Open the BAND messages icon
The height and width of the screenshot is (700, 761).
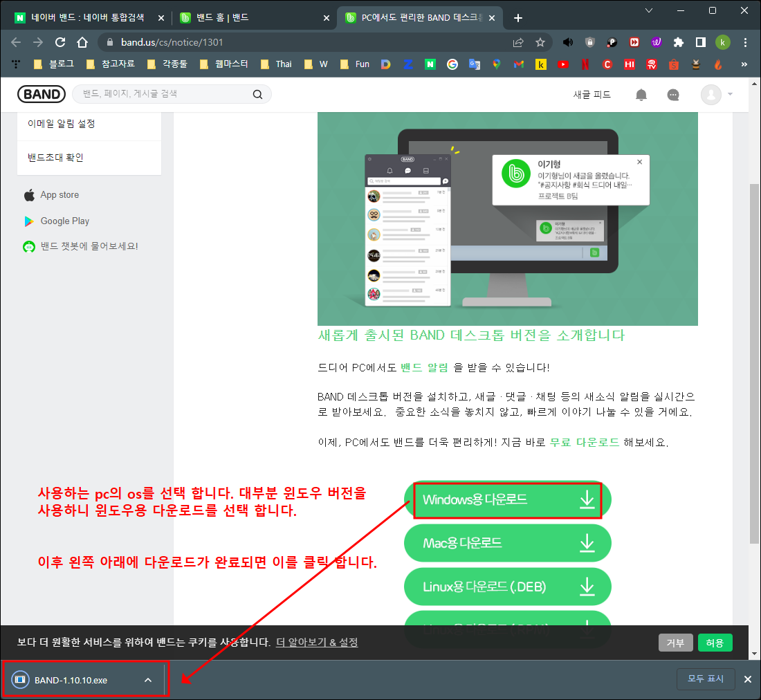tap(672, 95)
